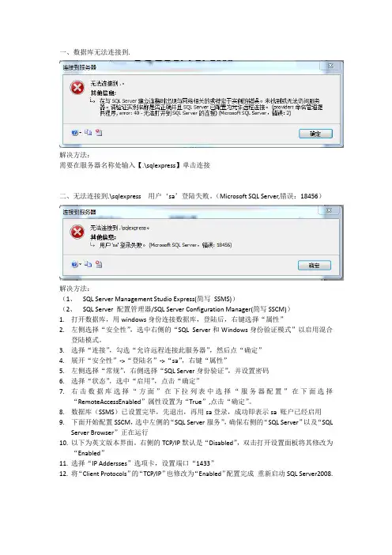Click the copy message icon in the 18456 error dialog
This screenshot has height=555, width=392.
coord(88,264)
